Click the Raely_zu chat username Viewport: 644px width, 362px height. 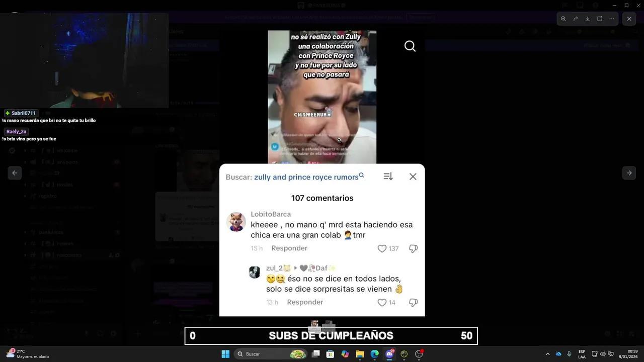(16, 132)
